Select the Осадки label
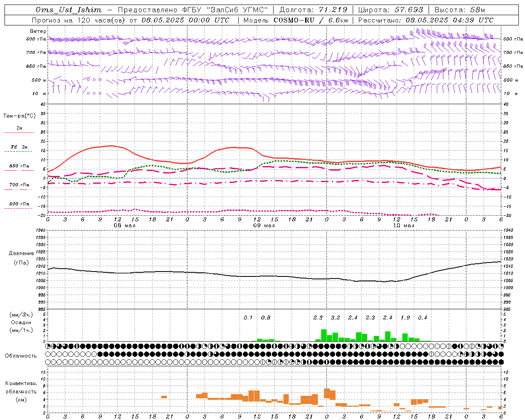The height and width of the screenshot is (420, 525). (21, 322)
